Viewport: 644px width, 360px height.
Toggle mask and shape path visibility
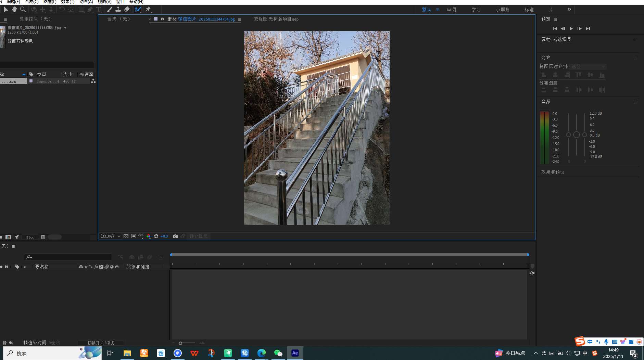point(134,236)
